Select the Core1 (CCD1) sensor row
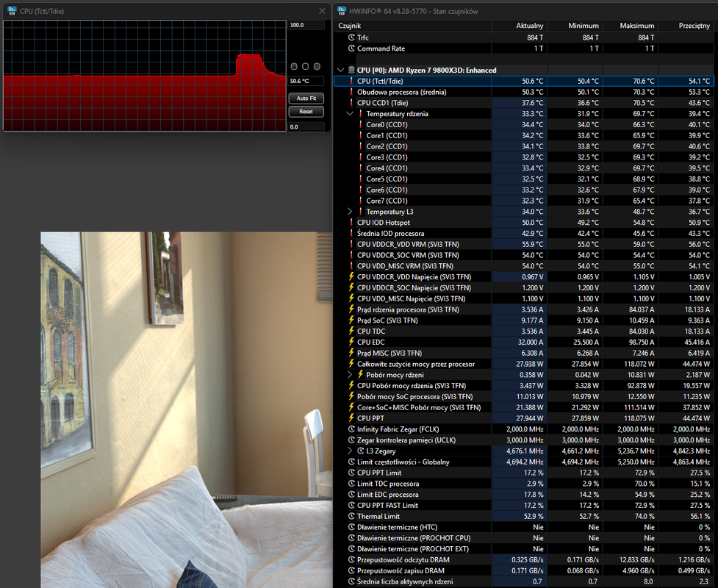Screen dimensions: 718x588 524,135
